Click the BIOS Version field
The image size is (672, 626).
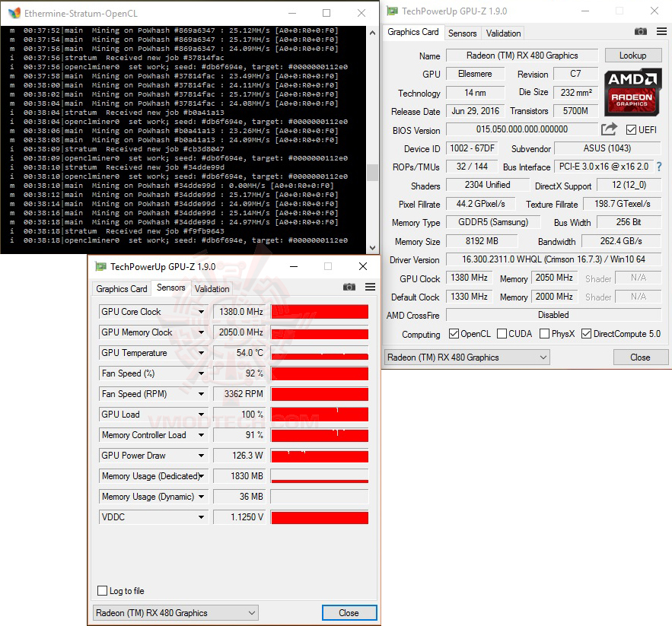521,129
